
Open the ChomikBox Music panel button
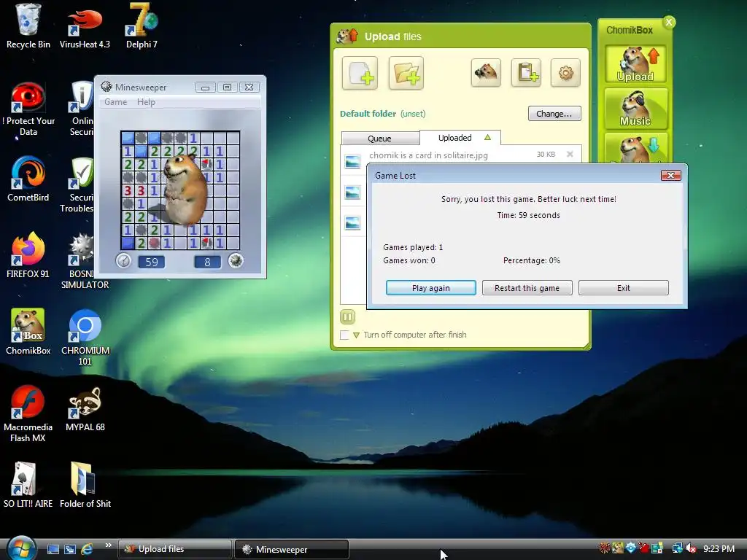tap(635, 109)
